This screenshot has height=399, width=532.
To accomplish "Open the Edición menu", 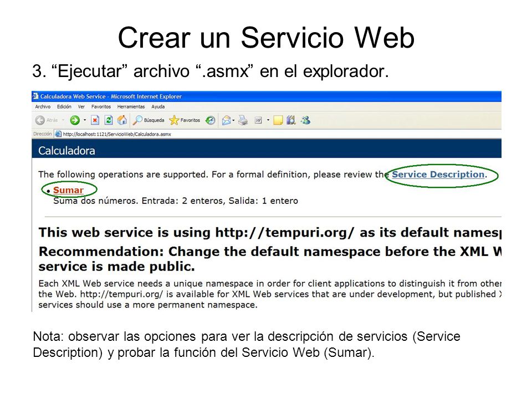I will point(64,106).
